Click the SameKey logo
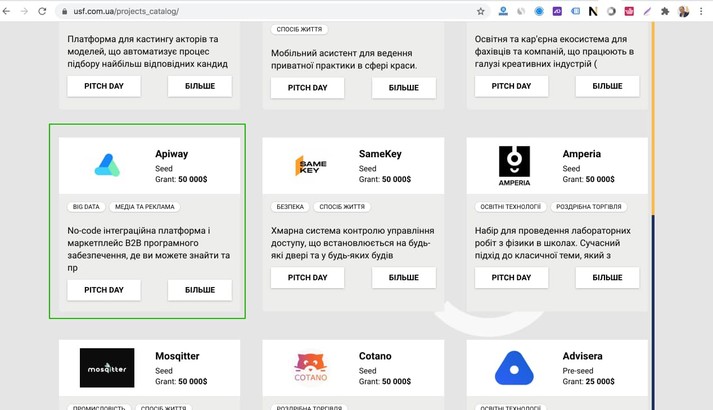713x410 pixels. tap(310, 166)
